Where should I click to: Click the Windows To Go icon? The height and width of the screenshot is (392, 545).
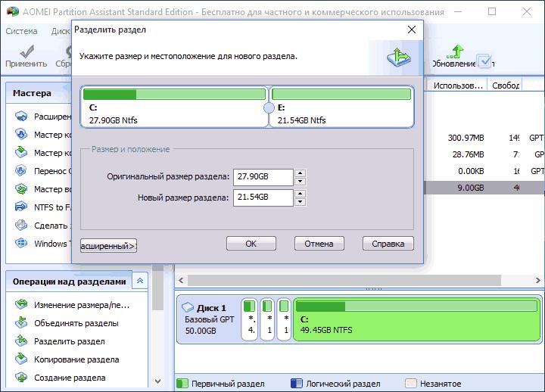pyautogui.click(x=21, y=243)
